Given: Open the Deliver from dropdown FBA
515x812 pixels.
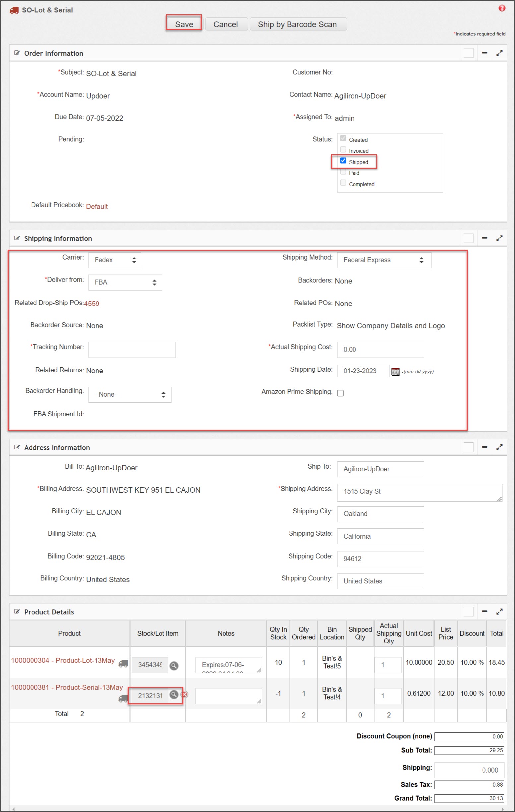Looking at the screenshot, I should [125, 282].
